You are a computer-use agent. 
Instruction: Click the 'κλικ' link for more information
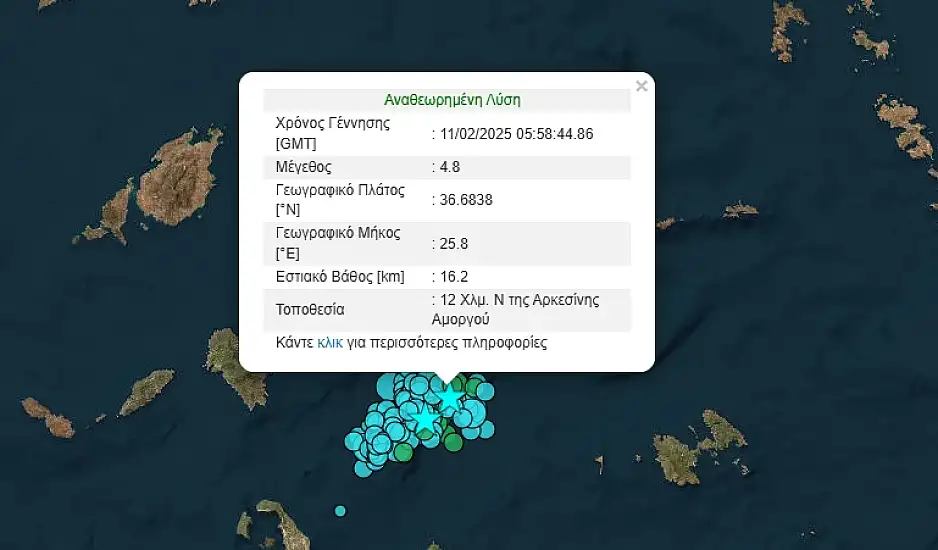[x=329, y=343]
